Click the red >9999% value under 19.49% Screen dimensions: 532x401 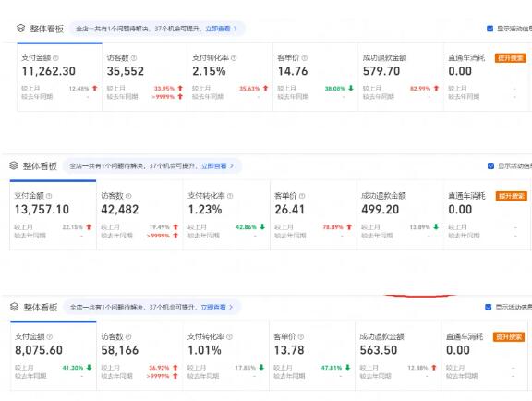158,236
